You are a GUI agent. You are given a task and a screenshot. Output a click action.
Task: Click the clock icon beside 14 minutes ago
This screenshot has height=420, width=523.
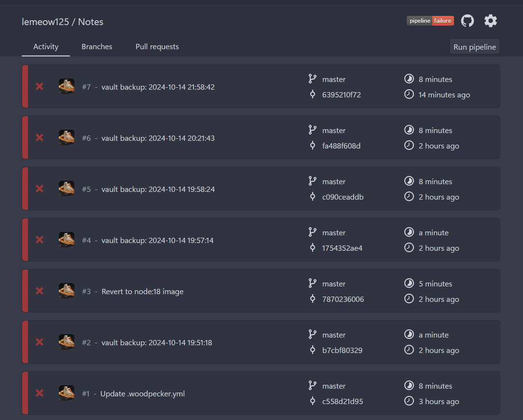pos(409,95)
